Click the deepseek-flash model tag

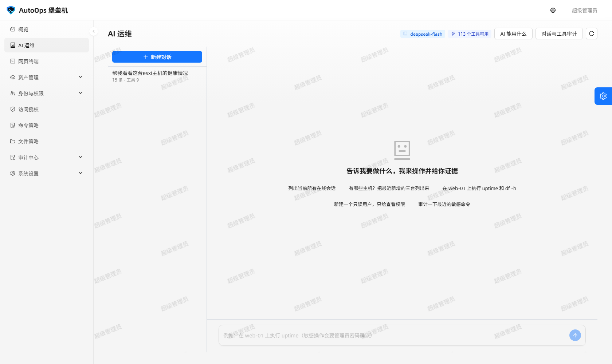point(423,34)
